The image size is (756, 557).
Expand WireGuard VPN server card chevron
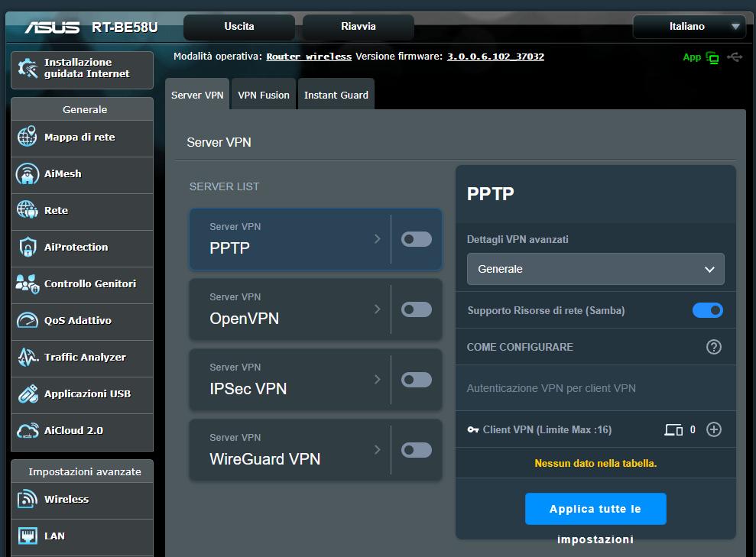click(378, 450)
